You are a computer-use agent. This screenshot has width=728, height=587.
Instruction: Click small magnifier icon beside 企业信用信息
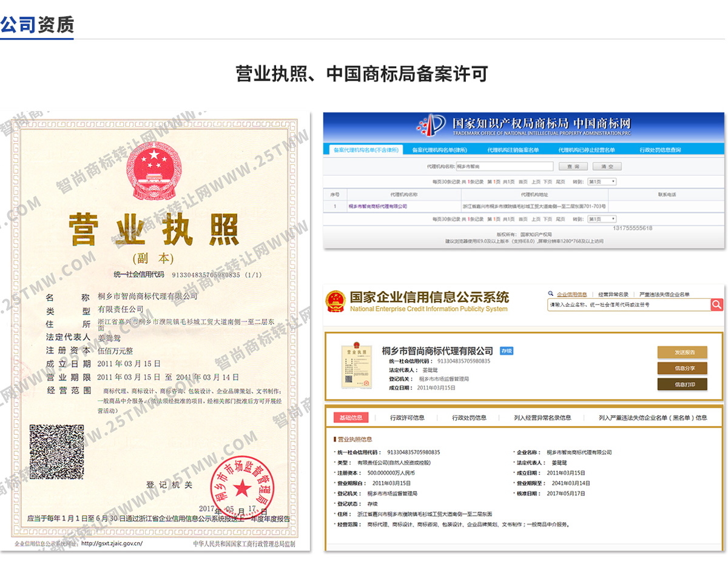(x=551, y=293)
